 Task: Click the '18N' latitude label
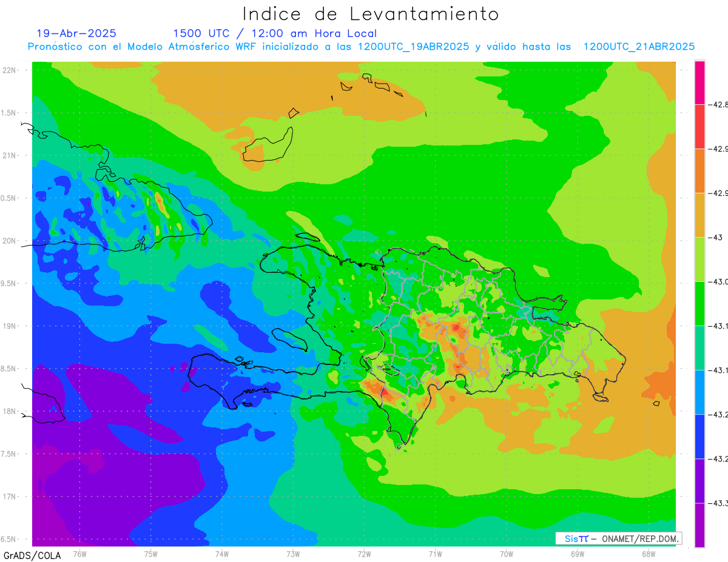coord(10,412)
